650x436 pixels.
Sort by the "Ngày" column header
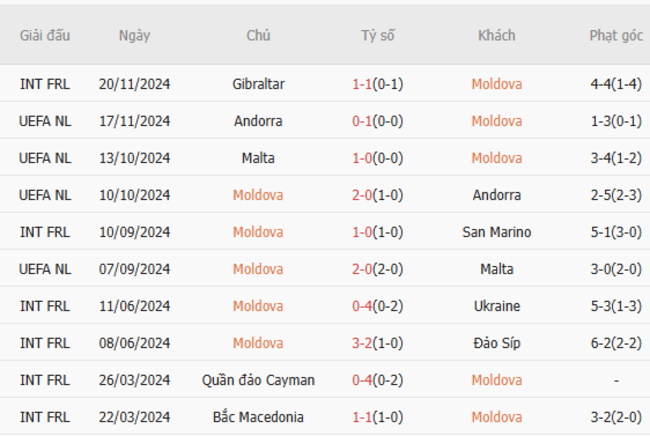(134, 36)
